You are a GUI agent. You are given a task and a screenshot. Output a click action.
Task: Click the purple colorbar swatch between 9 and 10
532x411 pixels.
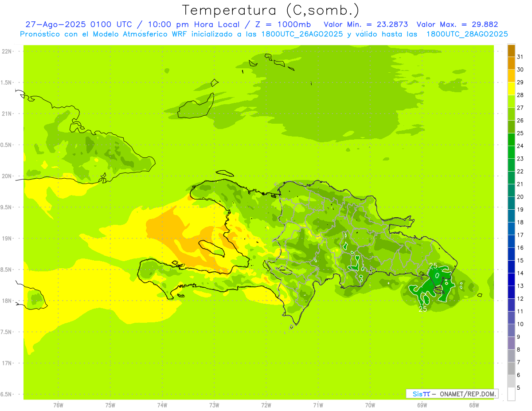511,331
